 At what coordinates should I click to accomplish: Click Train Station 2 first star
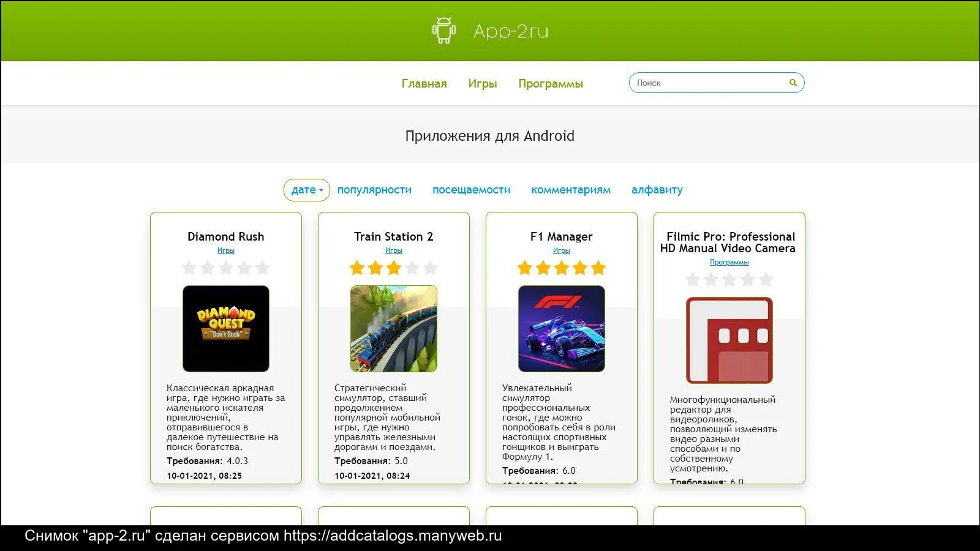tap(357, 268)
